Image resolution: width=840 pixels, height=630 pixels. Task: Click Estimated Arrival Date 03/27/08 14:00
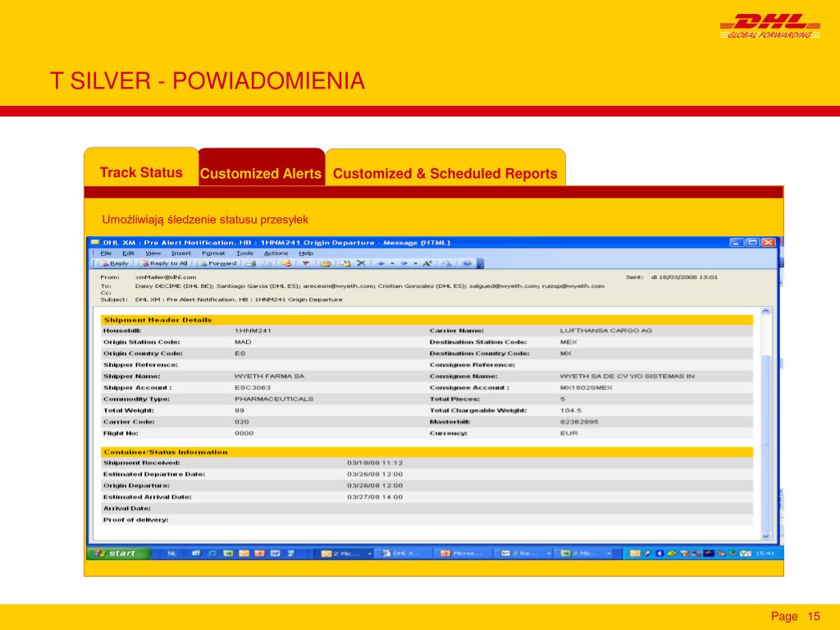pos(375,497)
